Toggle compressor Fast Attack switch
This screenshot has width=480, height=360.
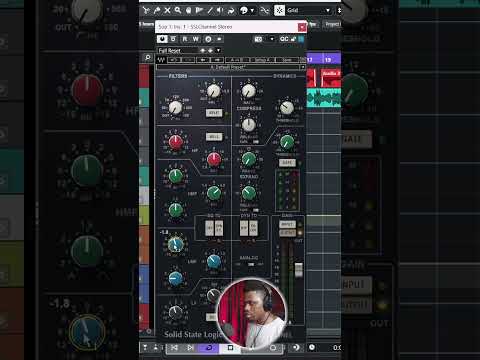[255, 142]
